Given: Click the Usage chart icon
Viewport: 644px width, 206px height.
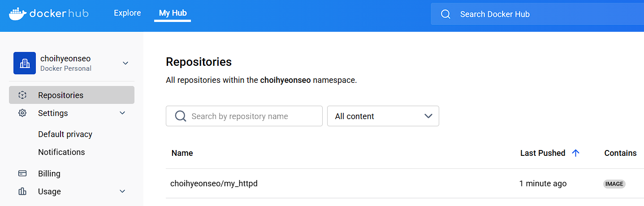Looking at the screenshot, I should [22, 191].
